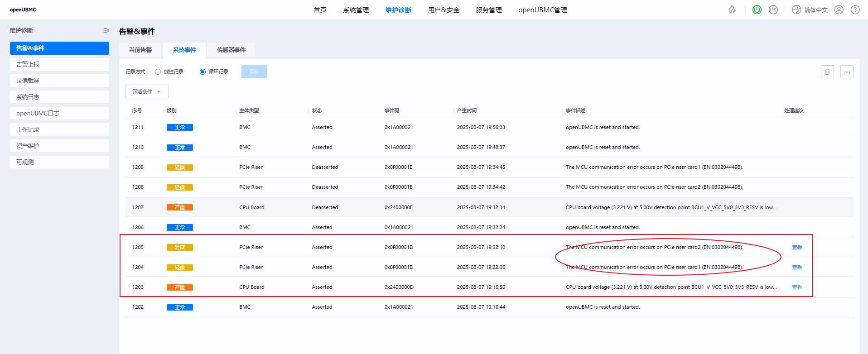This screenshot has height=354, width=868.
Task: Click CPU Board in row 1207
Action: (252, 207)
